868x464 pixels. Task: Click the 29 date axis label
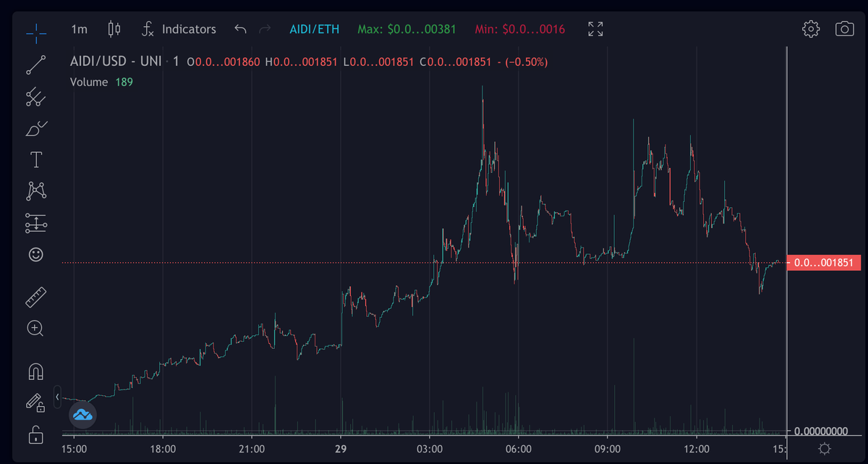(x=341, y=449)
